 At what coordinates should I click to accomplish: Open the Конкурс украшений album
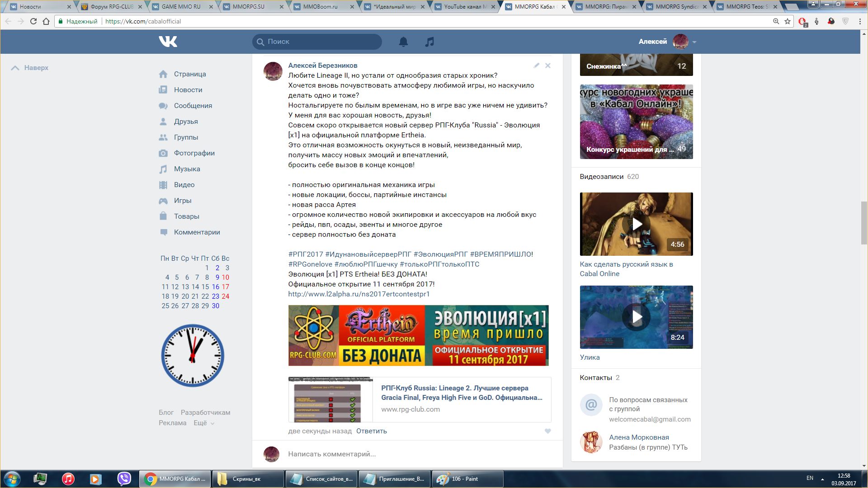coord(636,122)
